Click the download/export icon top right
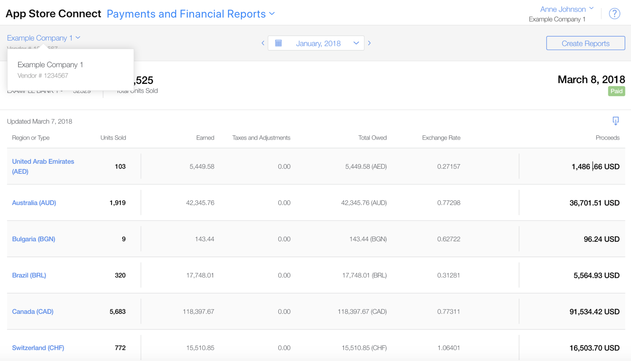The width and height of the screenshot is (631, 364). click(x=616, y=121)
